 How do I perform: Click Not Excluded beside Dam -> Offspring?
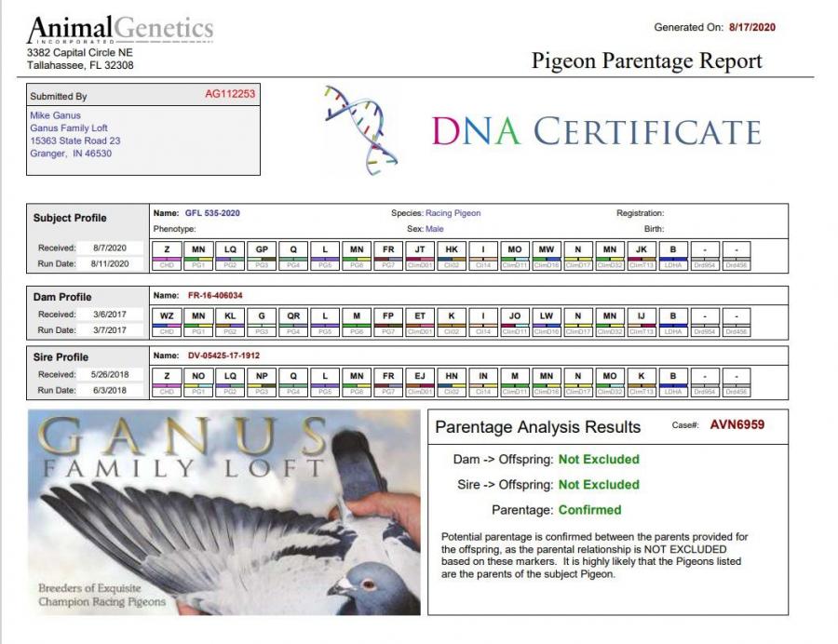599,460
